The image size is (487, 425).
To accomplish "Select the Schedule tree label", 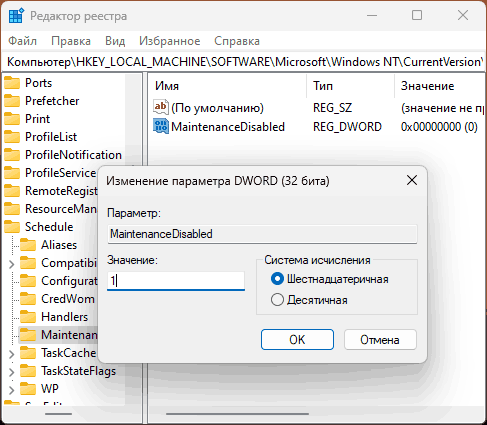I will tap(49, 227).
